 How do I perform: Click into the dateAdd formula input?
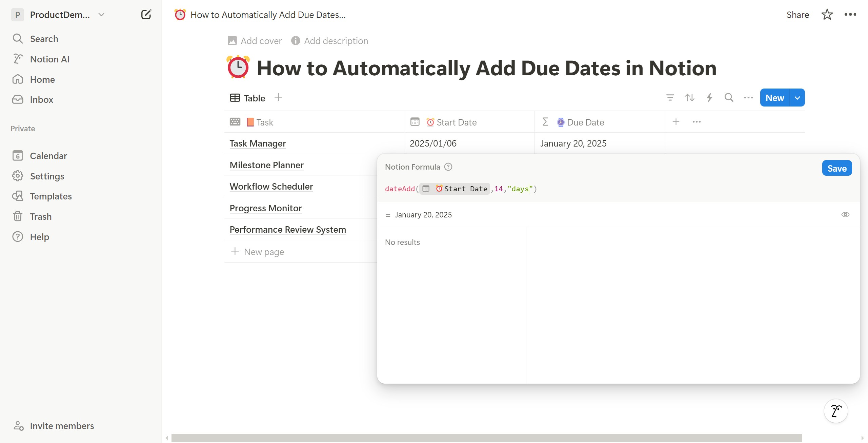pos(618,189)
